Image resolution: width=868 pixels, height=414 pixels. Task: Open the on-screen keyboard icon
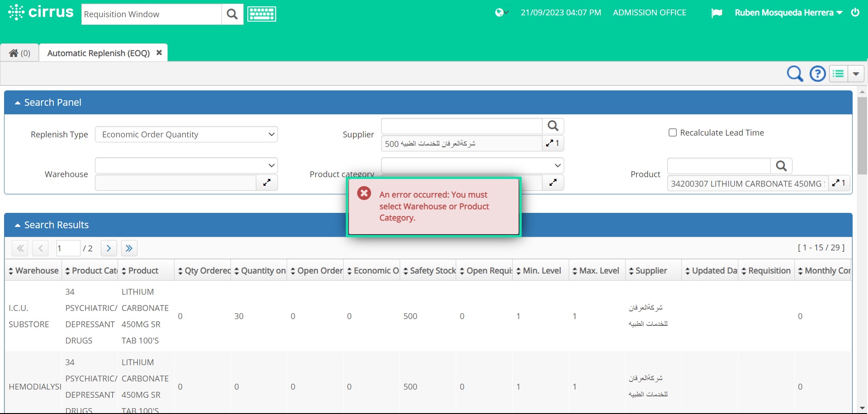pos(261,14)
